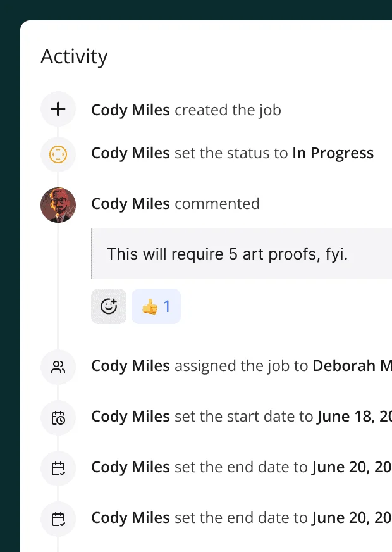The width and height of the screenshot is (392, 552).
Task: Click the calendar-clock start date icon
Action: tap(58, 418)
